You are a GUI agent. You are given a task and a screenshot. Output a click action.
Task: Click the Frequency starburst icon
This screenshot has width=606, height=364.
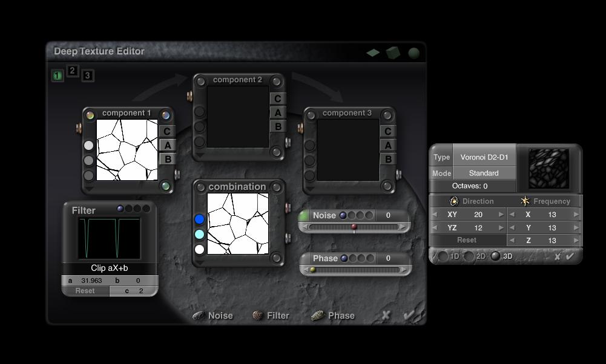[525, 201]
